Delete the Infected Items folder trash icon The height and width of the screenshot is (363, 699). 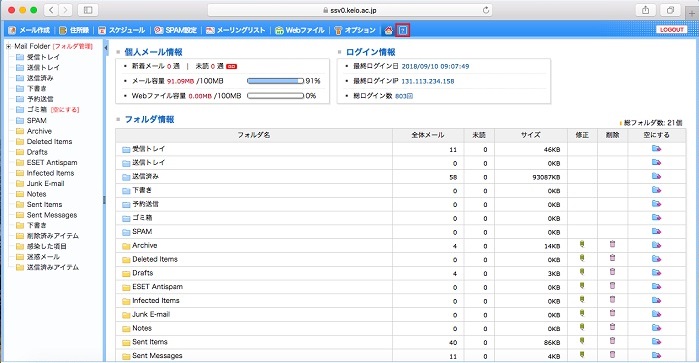tap(613, 300)
